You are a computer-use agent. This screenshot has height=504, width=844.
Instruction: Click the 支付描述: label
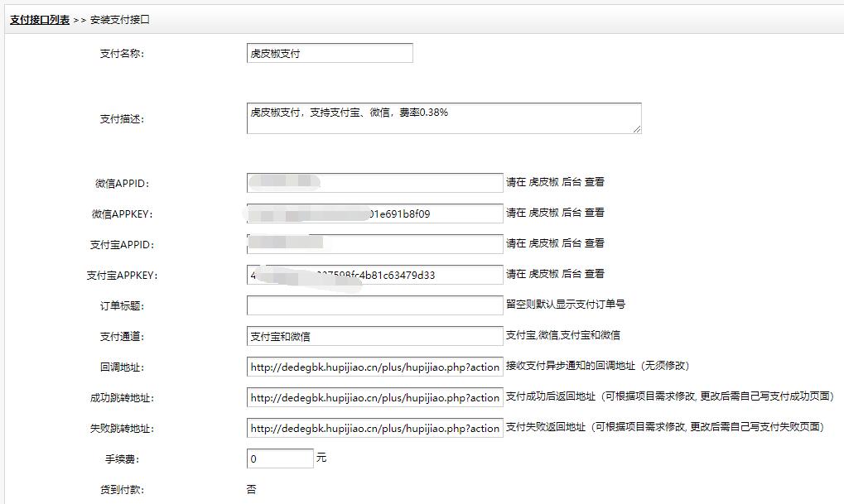coord(123,119)
